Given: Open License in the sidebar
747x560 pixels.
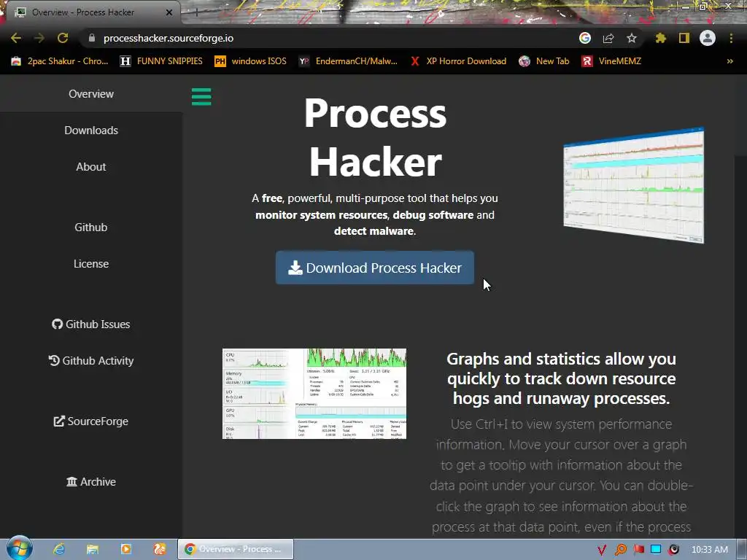Looking at the screenshot, I should tap(91, 264).
